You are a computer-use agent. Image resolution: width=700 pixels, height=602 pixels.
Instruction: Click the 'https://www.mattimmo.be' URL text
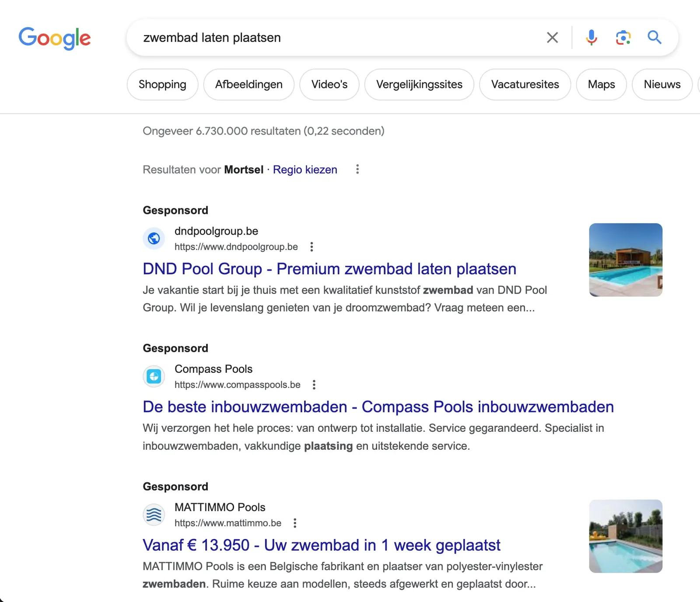(228, 523)
